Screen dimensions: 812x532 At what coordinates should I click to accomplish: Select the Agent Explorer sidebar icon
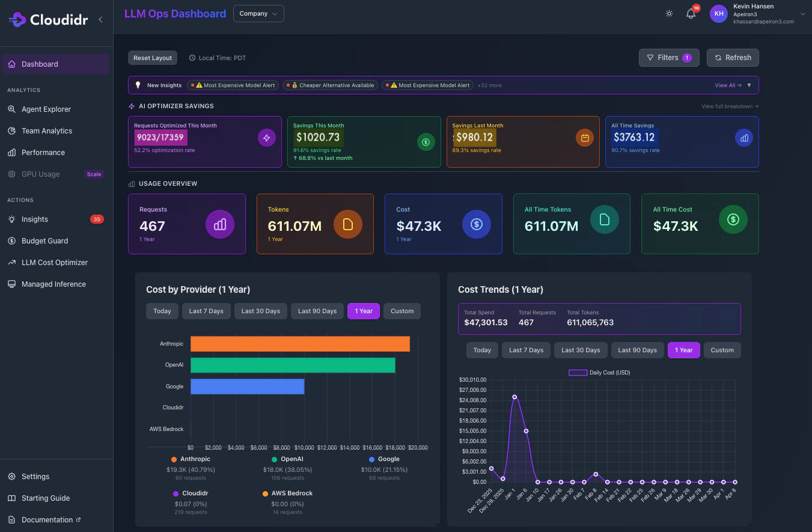(x=12, y=109)
